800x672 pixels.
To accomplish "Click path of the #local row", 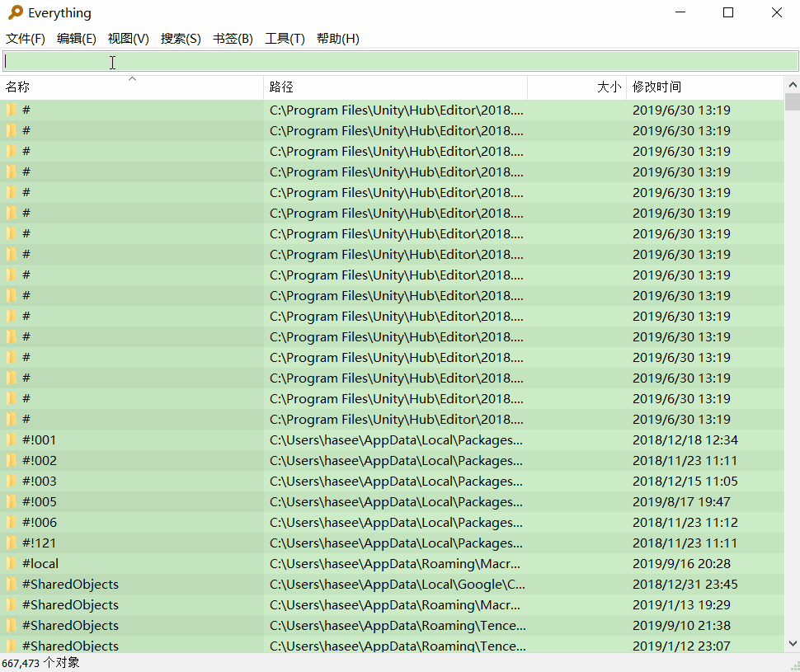I will pos(395,563).
